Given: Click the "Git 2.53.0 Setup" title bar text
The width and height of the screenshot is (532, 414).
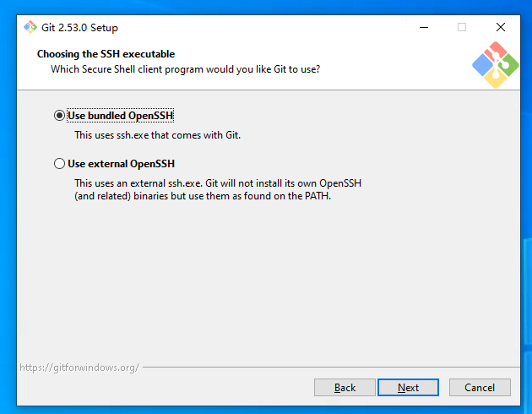Looking at the screenshot, I should (x=79, y=27).
